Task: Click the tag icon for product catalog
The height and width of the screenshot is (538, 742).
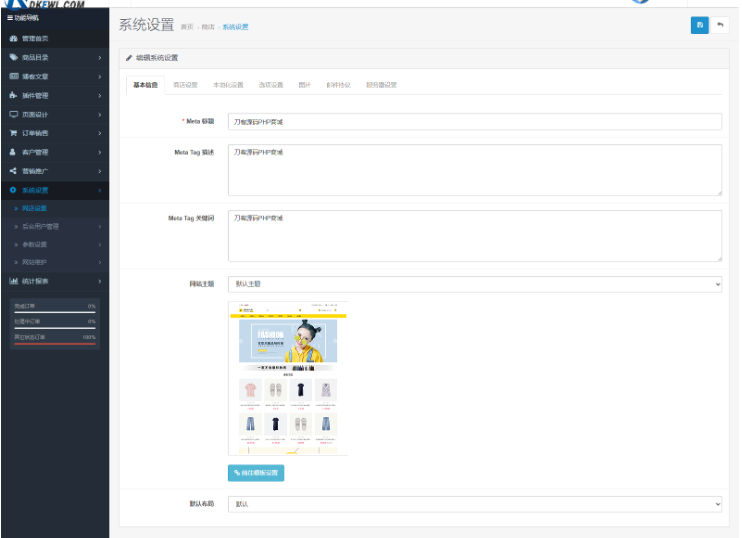Action: coord(13,57)
